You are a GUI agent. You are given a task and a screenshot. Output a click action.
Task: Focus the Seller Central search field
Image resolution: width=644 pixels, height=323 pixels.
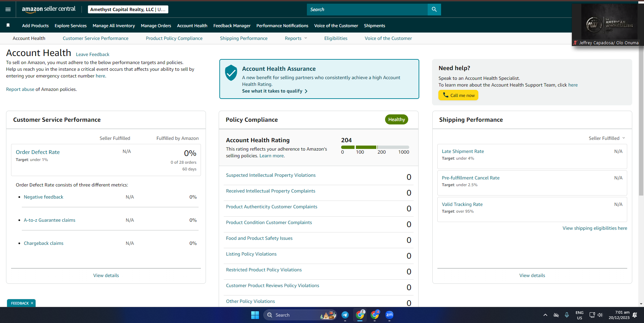coord(367,9)
